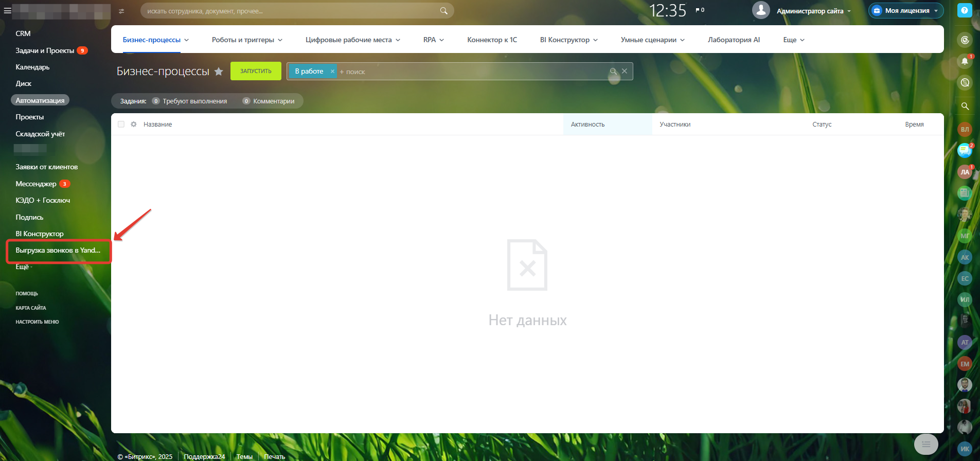Click the right sidebar search magnifier
The width and height of the screenshot is (980, 461).
click(x=965, y=106)
